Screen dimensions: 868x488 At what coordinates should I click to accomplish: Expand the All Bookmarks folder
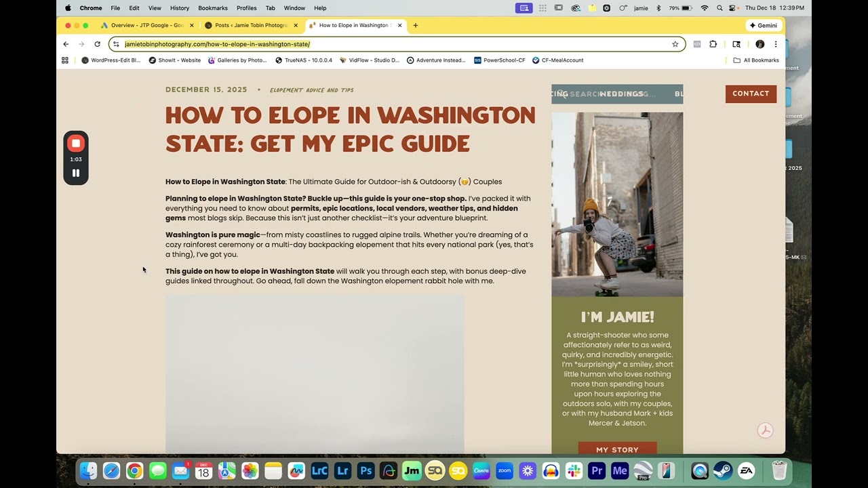[x=756, y=60]
